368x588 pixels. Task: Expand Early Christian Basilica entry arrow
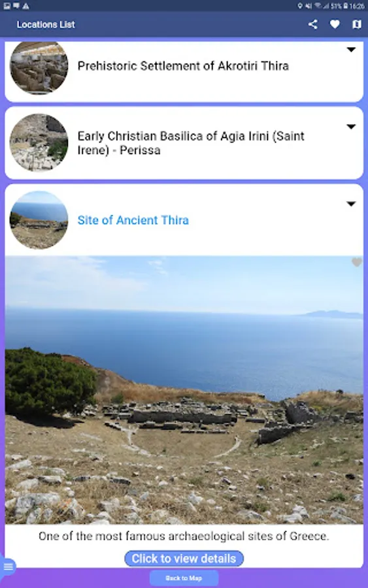pos(351,127)
